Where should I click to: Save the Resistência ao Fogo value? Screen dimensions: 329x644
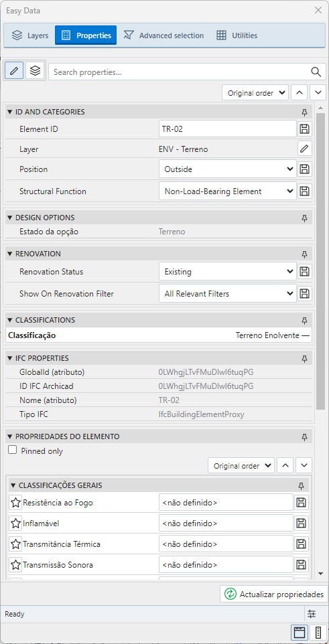301,502
